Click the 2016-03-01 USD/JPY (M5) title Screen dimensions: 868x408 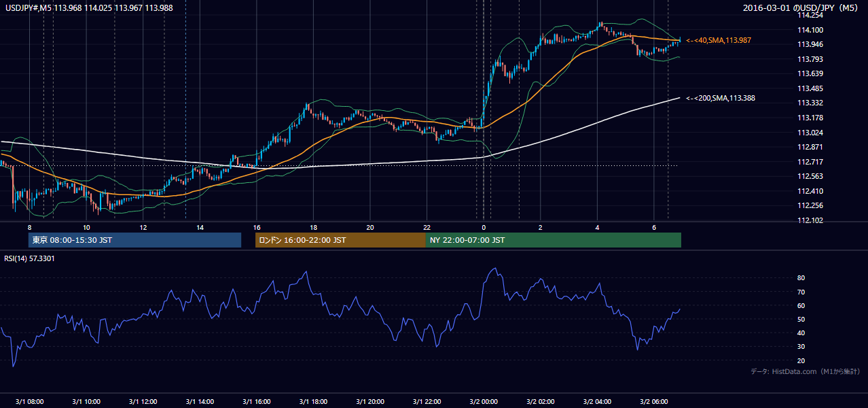802,7
